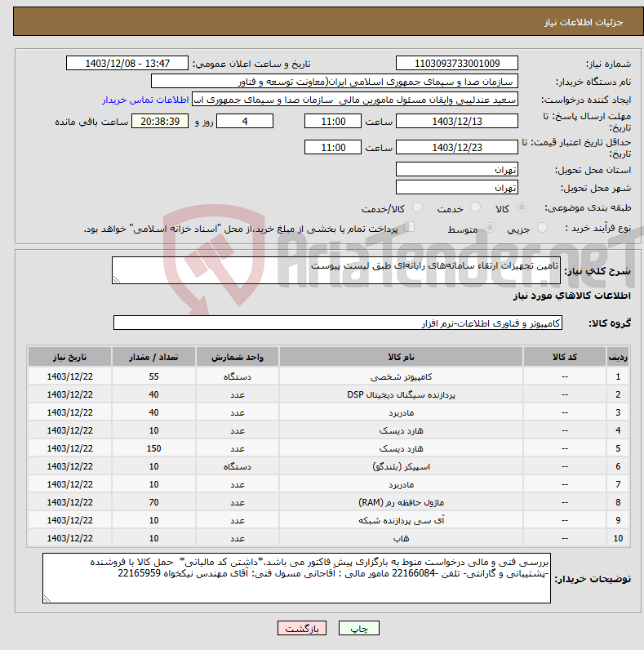Click the unit دستگاه in row 6
644x650 pixels.
238,467
